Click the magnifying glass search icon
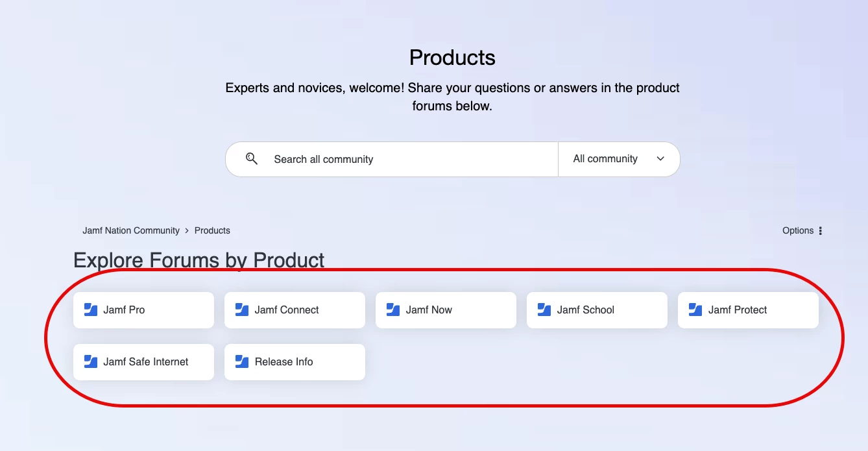This screenshot has width=868, height=451. [252, 159]
